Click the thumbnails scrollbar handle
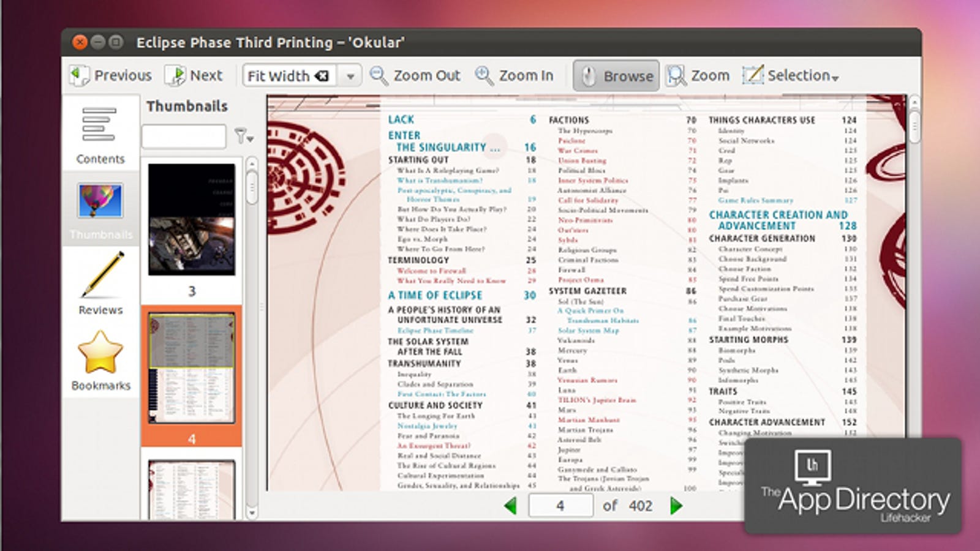Viewport: 980px width, 551px height. [252, 188]
